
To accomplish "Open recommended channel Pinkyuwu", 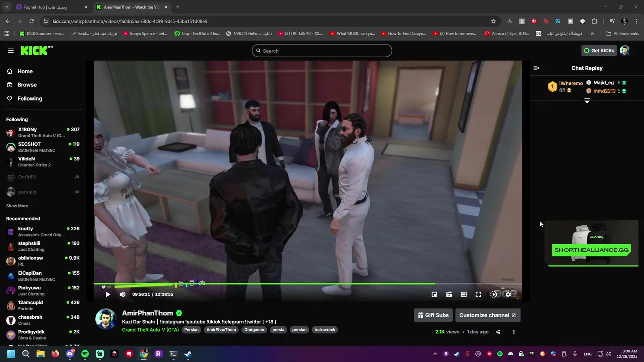I will [43, 291].
